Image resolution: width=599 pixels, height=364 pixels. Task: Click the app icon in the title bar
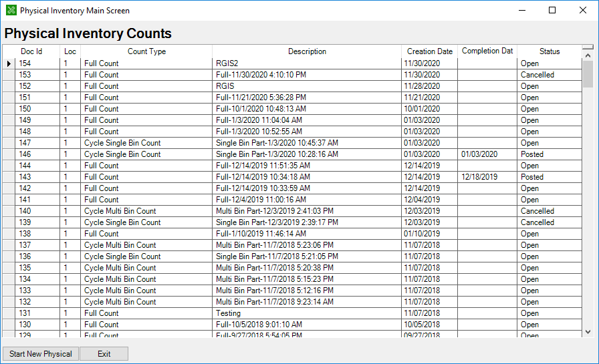point(11,10)
